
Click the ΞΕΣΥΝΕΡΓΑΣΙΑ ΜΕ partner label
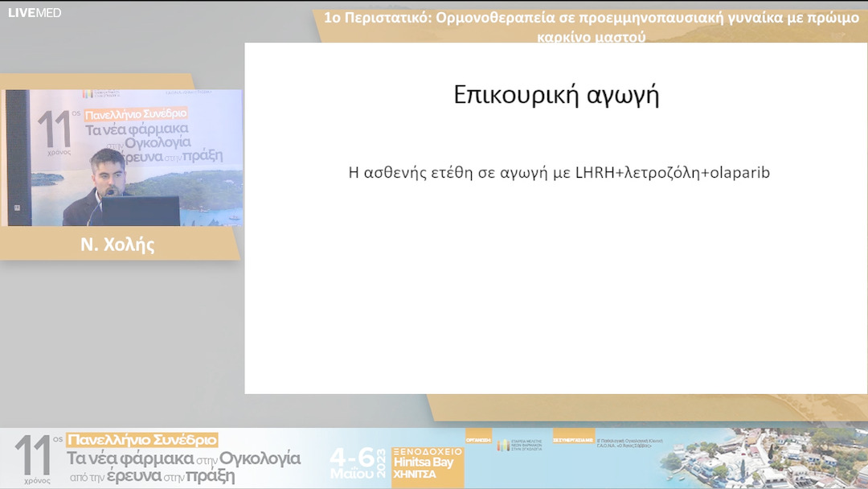tap(571, 442)
